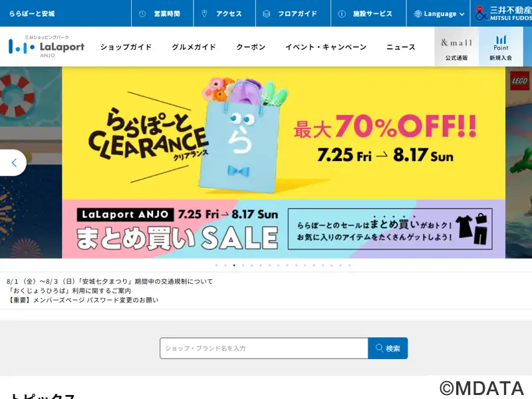Focus the ショップ・ブランド名 search field
Viewport: 532px width, 399px height.
(x=264, y=348)
